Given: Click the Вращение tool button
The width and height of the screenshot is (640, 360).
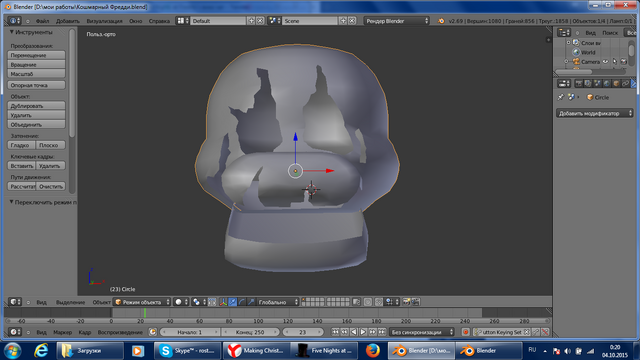Looking at the screenshot, I should click(36, 64).
